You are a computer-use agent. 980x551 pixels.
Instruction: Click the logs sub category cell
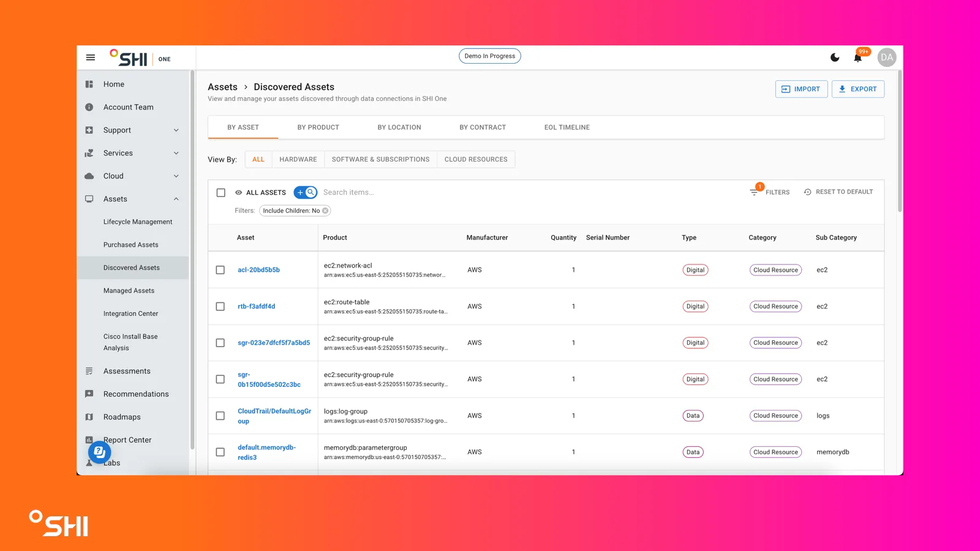[823, 416]
